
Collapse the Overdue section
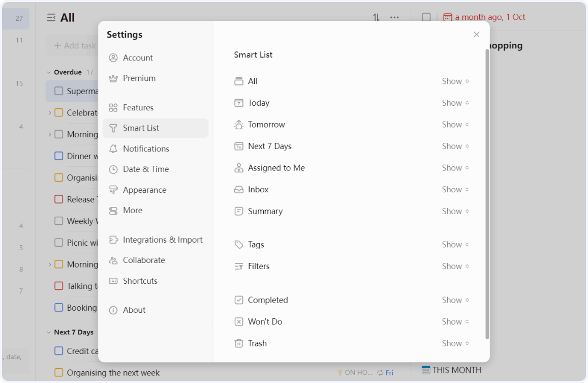pos(48,72)
